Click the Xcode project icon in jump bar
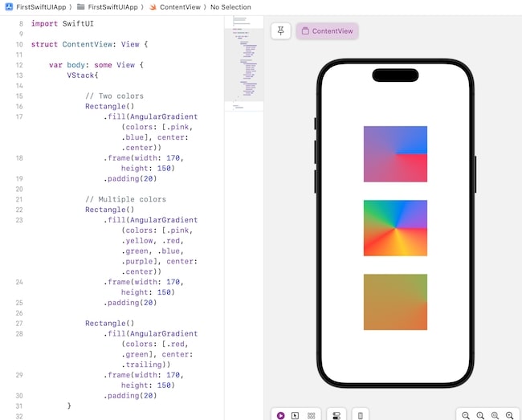 pos(9,6)
